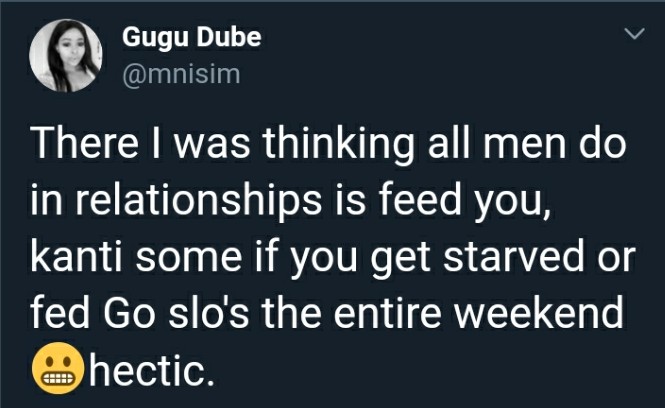Click the tweet's first line starting "There I"

(328, 143)
